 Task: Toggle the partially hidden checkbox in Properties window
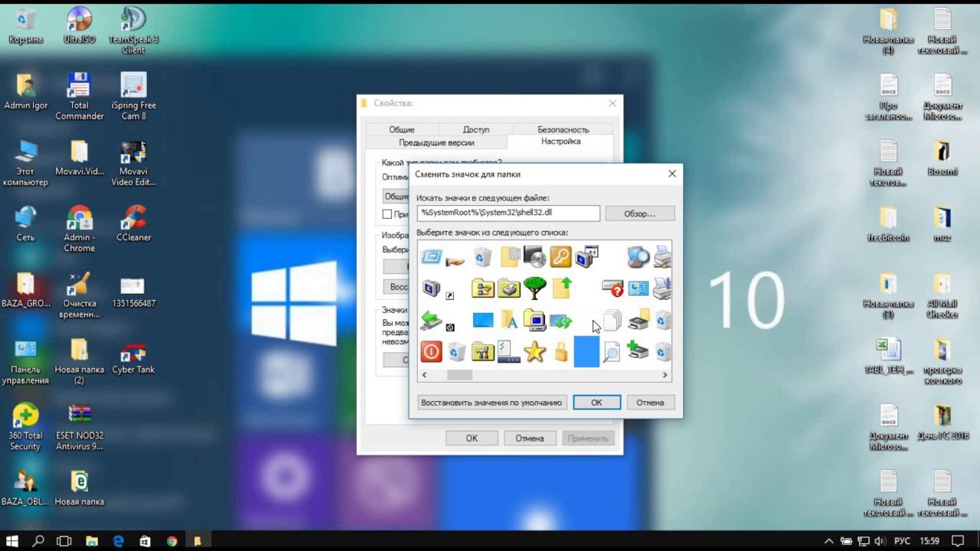click(387, 214)
